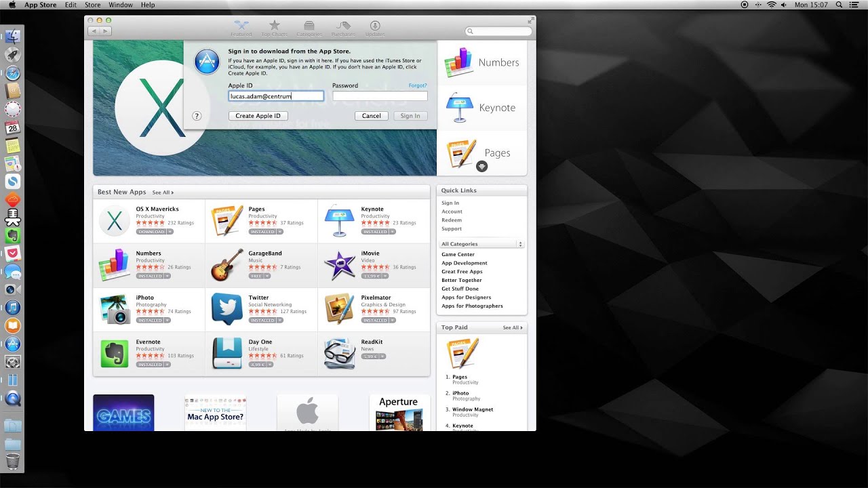Image resolution: width=868 pixels, height=488 pixels.
Task: Open the arrow beside OS X Mavericks Download button
Action: click(170, 232)
